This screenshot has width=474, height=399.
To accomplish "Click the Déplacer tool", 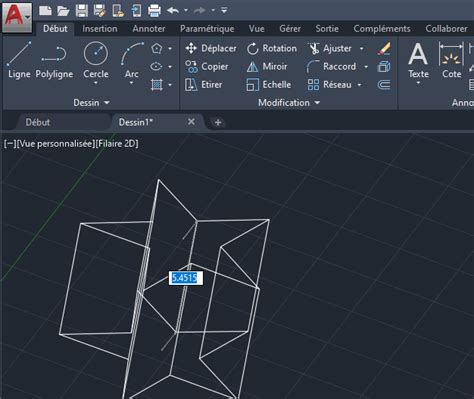I will click(x=211, y=49).
